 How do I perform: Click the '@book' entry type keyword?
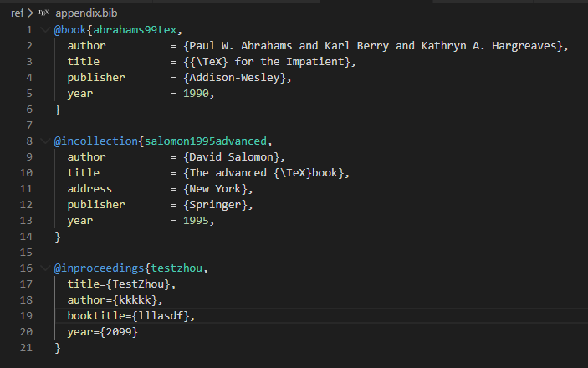[70, 30]
